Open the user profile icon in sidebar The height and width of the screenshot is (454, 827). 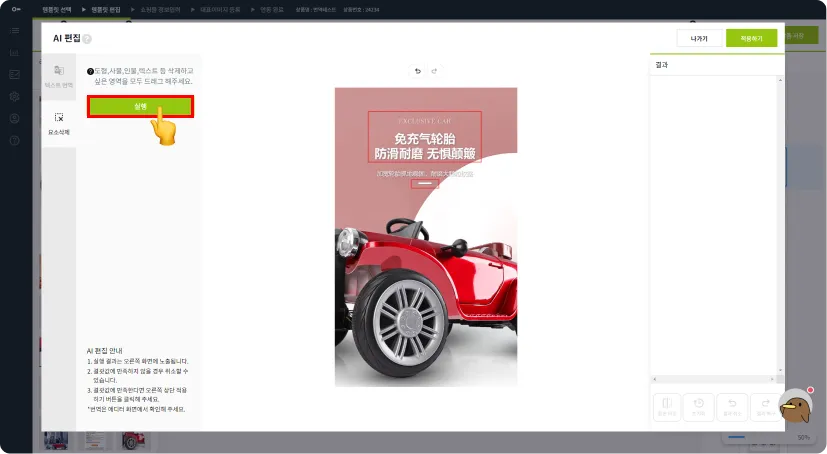pos(15,118)
